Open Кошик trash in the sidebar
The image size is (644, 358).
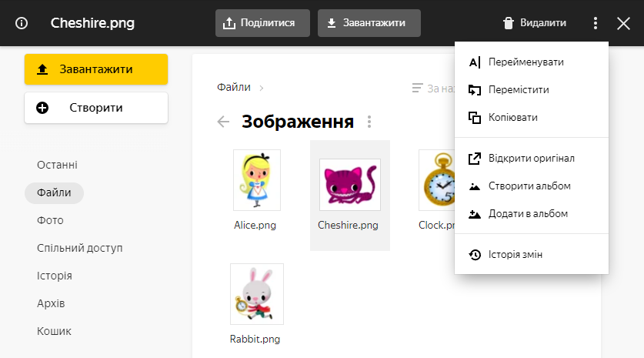coord(54,331)
